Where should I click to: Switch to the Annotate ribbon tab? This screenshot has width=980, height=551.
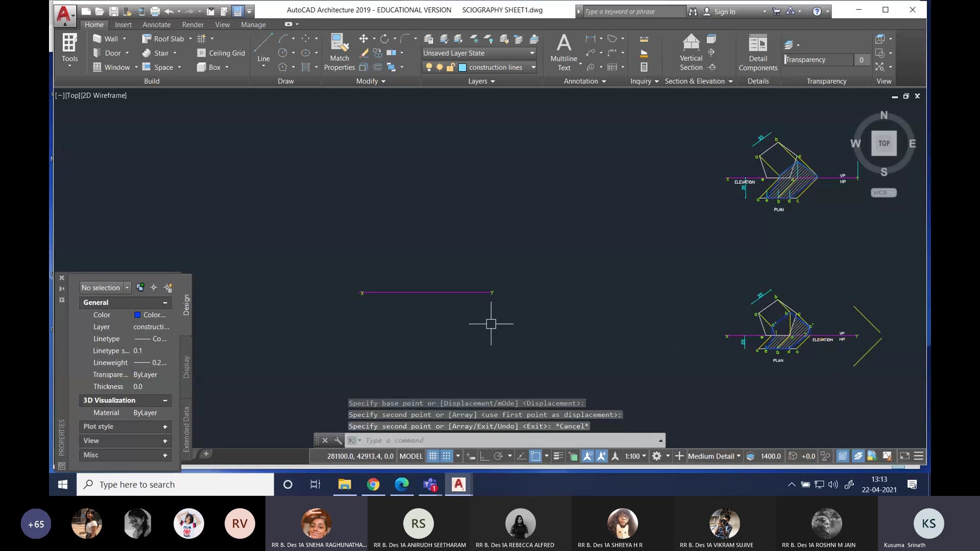pos(156,24)
